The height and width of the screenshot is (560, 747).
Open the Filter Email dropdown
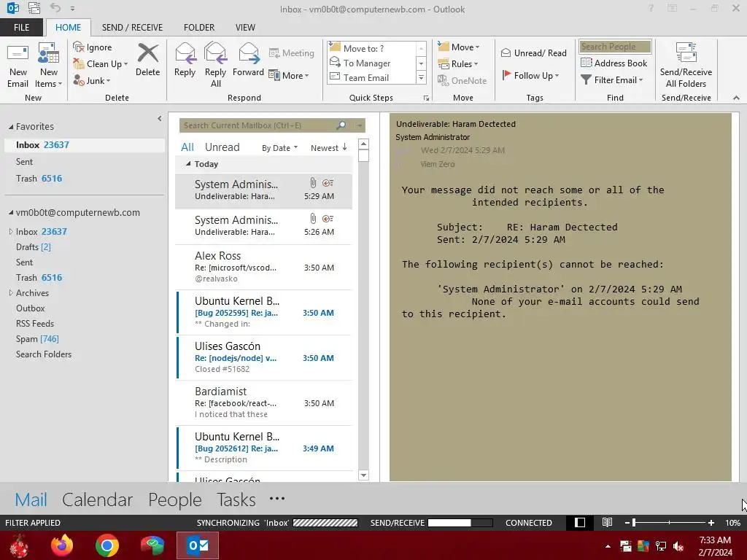point(612,80)
